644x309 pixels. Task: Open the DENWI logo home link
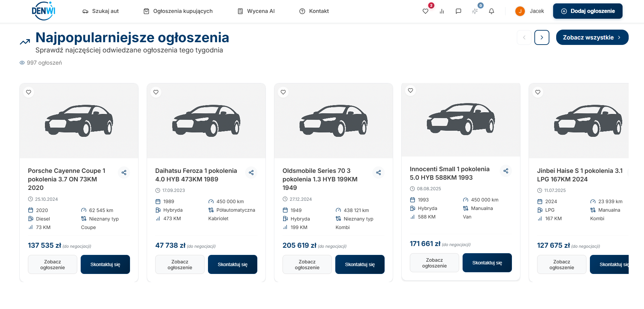click(x=43, y=11)
